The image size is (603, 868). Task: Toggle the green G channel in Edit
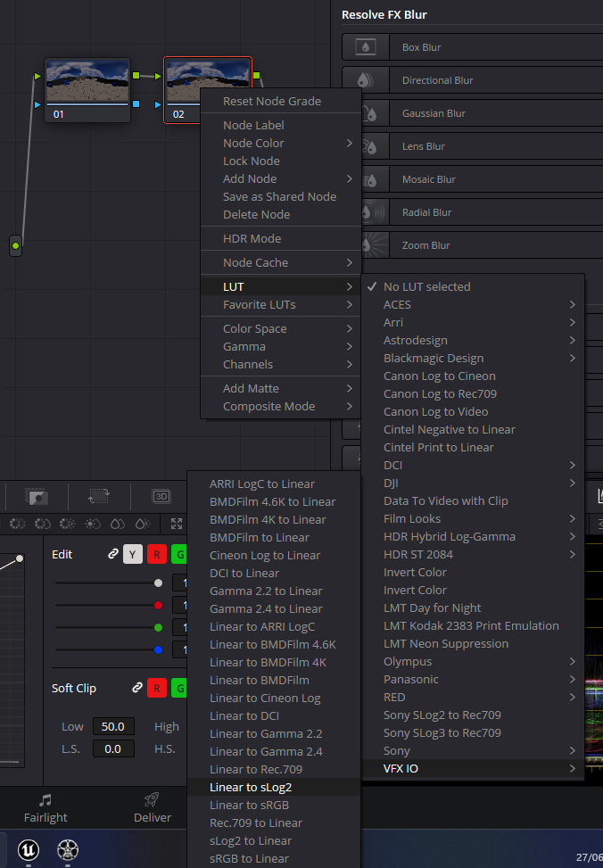coord(179,554)
